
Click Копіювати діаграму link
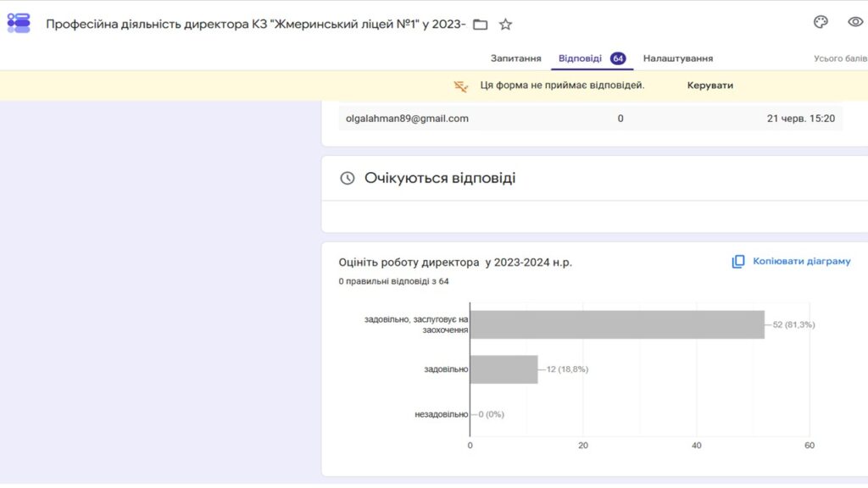[801, 261]
